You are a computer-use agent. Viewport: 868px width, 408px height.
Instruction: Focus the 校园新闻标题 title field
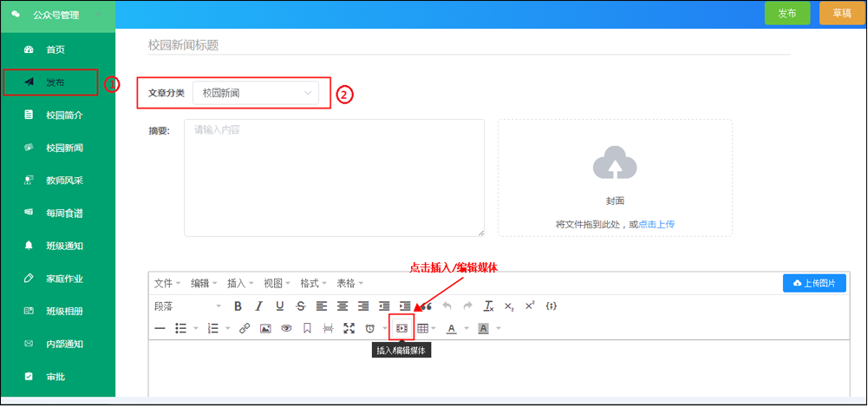tap(469, 45)
